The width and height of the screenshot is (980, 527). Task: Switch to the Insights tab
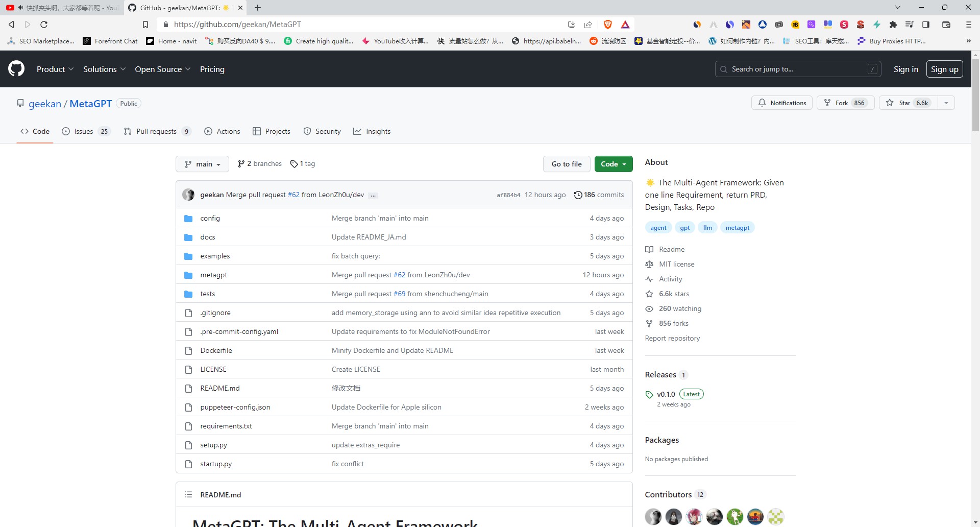point(372,131)
